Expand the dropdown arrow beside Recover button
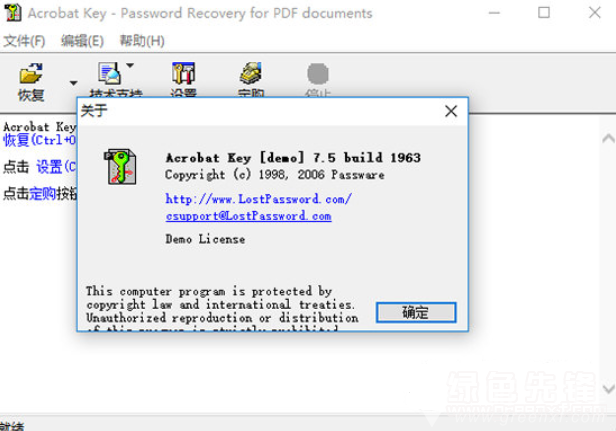The image size is (616, 431). click(x=73, y=83)
